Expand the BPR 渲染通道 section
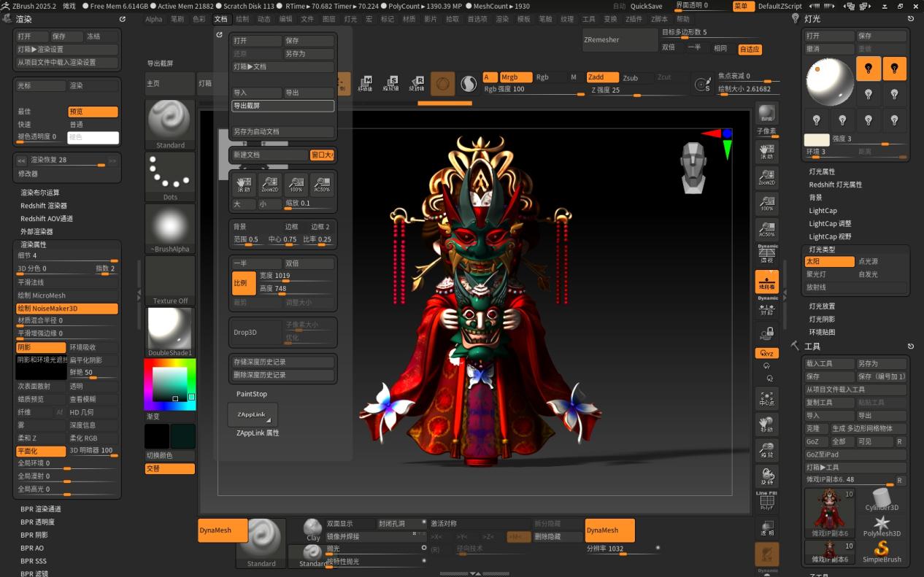The height and width of the screenshot is (577, 924). click(x=40, y=509)
